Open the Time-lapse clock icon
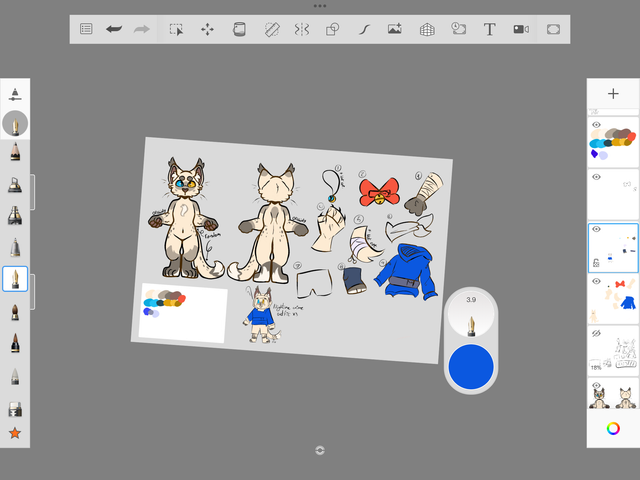This screenshot has width=640, height=480. click(x=458, y=29)
